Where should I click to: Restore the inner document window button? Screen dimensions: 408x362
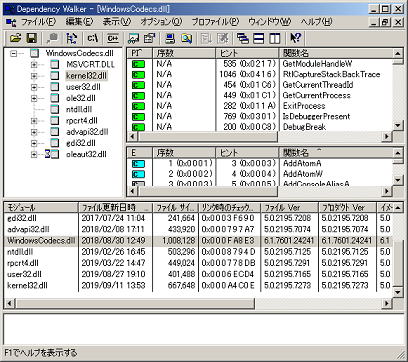pos(385,22)
